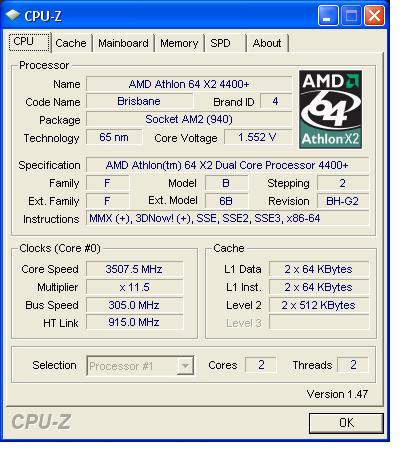This screenshot has width=401, height=449.
Task: Open the About tab
Action: tap(267, 43)
